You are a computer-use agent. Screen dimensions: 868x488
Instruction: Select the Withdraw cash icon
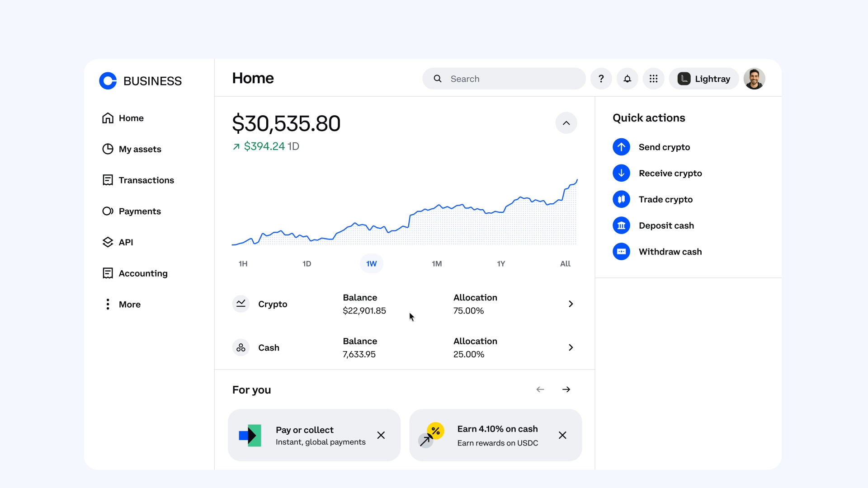coord(621,251)
